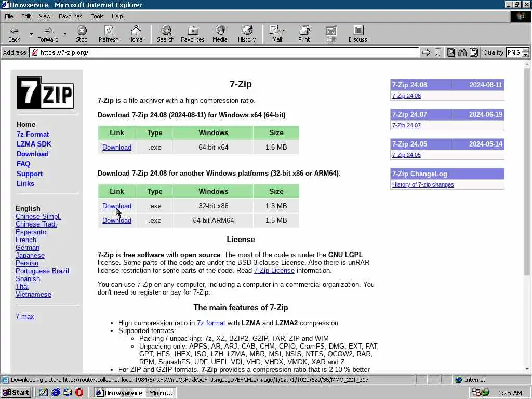This screenshot has width=532, height=399.
Task: Open the 7-max link
Action: click(25, 316)
